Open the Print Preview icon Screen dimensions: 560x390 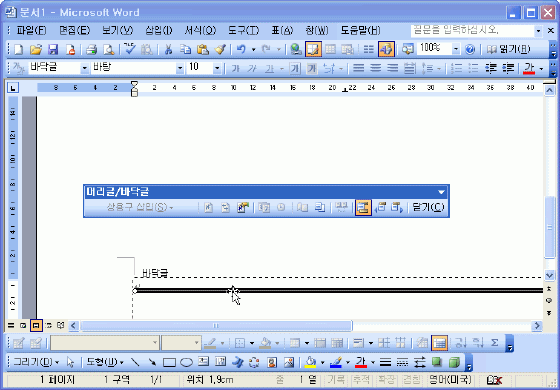108,49
